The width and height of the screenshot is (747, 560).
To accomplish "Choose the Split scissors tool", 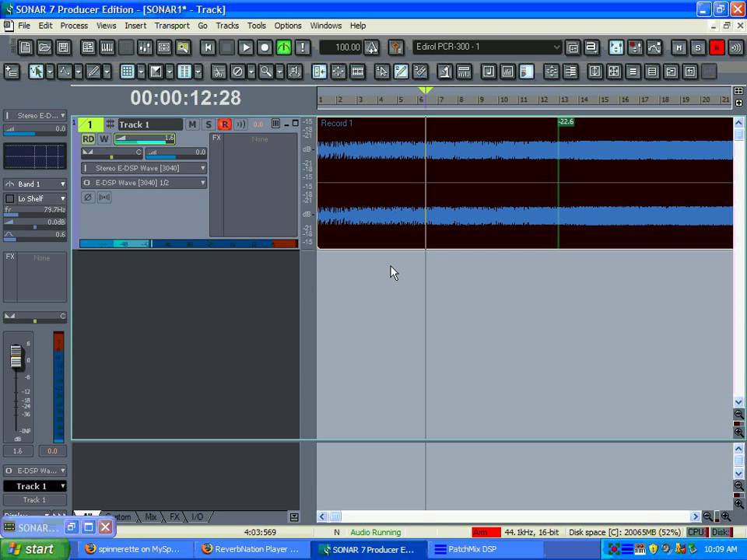I will coord(218,72).
